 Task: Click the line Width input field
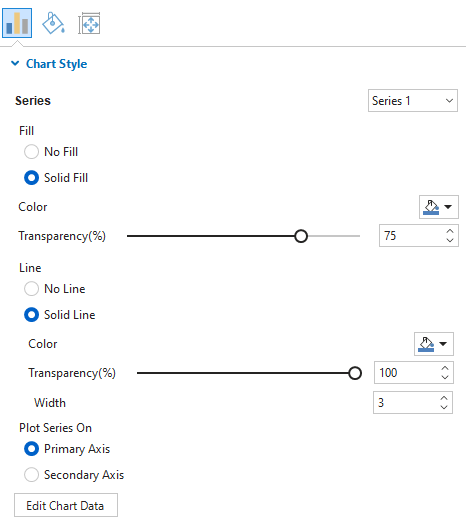click(x=413, y=402)
